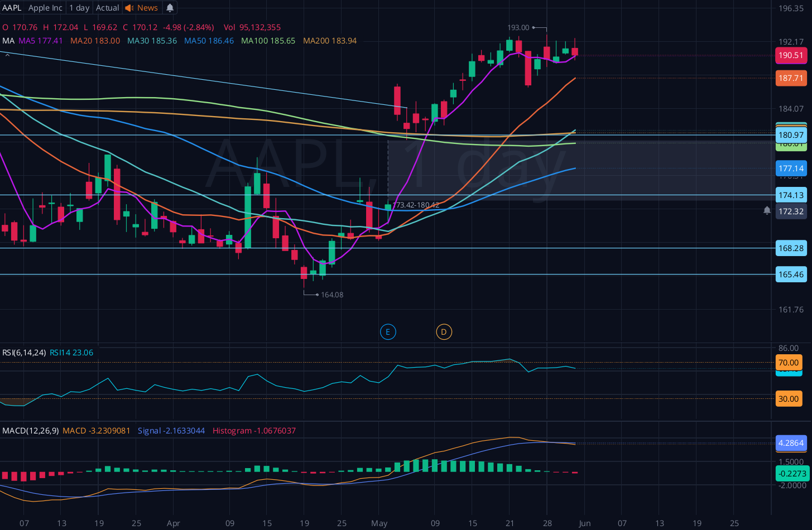Click the Signal -2.1633044 value
Viewport: 812px width, 530px height.
pyautogui.click(x=171, y=431)
